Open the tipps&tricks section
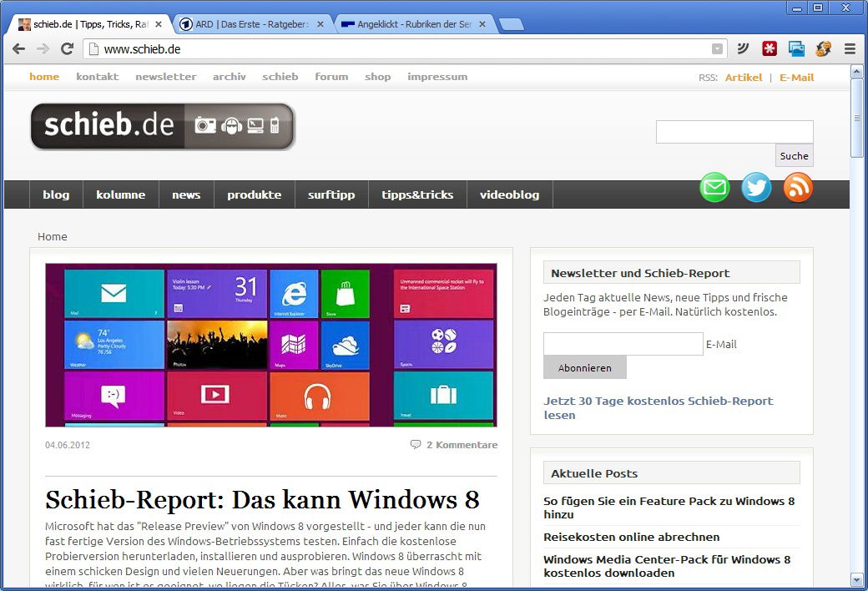This screenshot has height=591, width=868. (x=417, y=194)
